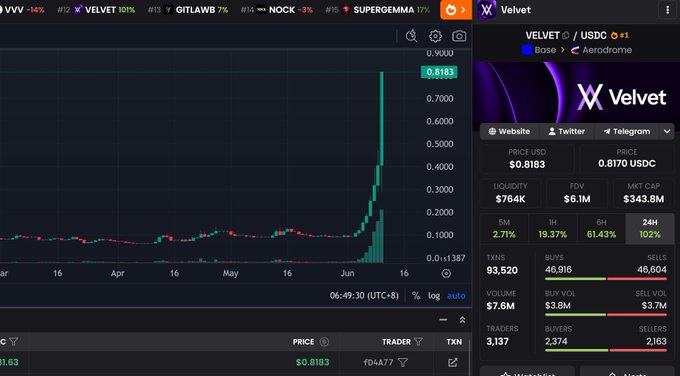680x376 pixels.
Task: Open trending token #15 SUPERGEMMA
Action: pyautogui.click(x=377, y=10)
